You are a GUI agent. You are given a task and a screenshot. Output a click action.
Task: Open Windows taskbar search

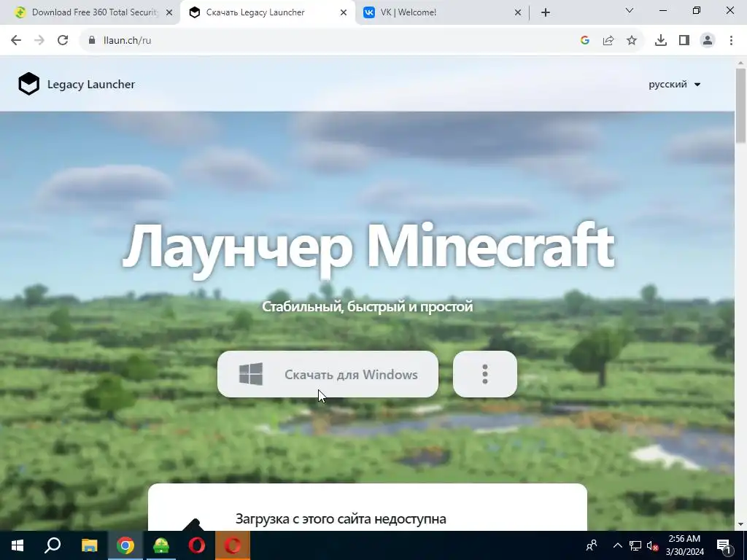tap(53, 545)
